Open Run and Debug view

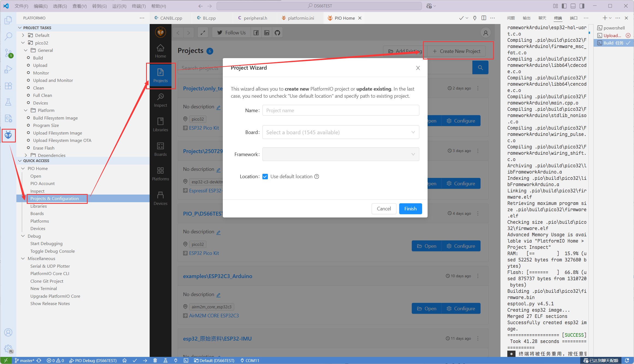click(x=8, y=69)
